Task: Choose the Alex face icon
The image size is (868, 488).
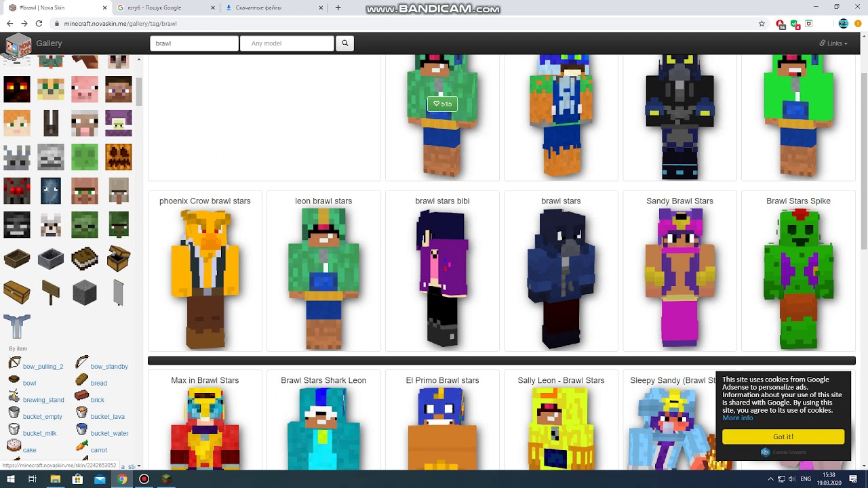Action: [x=17, y=123]
